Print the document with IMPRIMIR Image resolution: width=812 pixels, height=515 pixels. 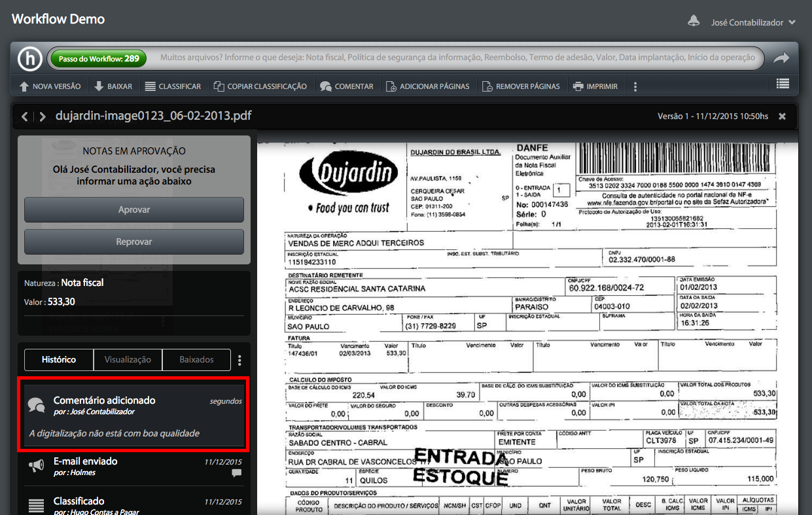(x=595, y=86)
